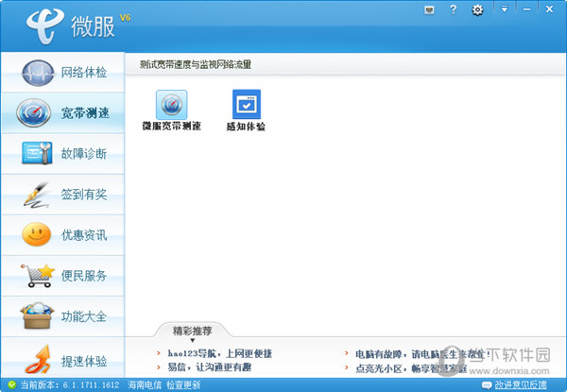Click the feedback chat bubble icon
Screen dimensions: 567x392
coord(487,385)
